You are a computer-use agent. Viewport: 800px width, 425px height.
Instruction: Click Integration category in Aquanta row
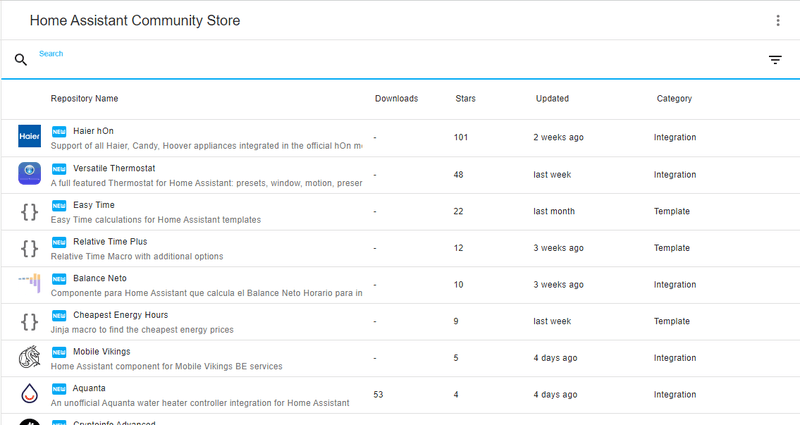(x=675, y=395)
